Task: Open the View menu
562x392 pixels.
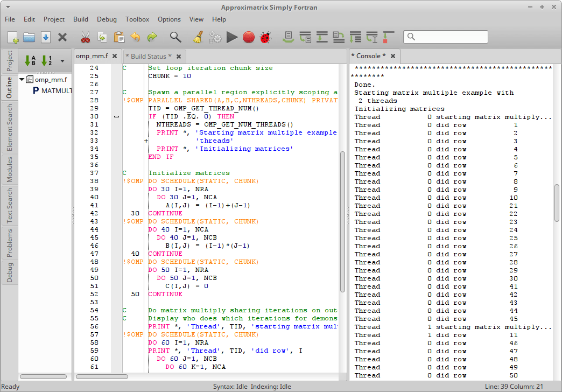Action: point(196,19)
